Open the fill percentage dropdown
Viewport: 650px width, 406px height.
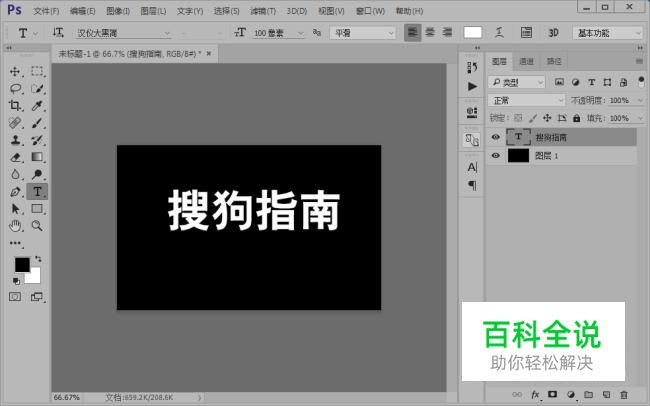coord(640,118)
